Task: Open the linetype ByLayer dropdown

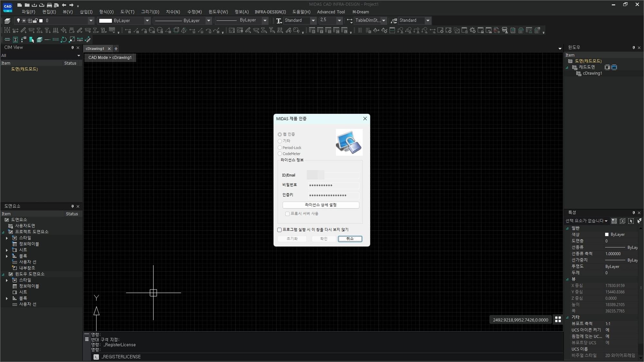Action: 208,21
